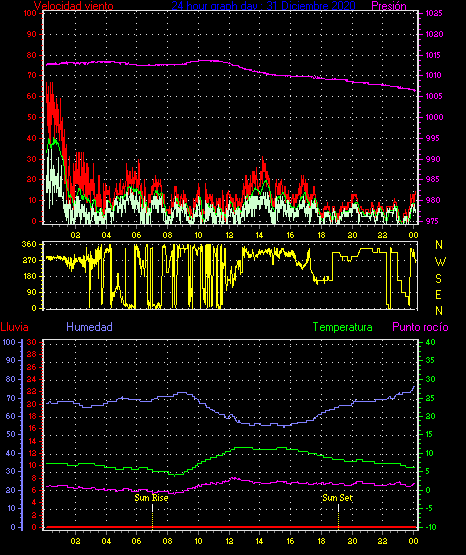Select the 14 value on the red rain axis
466x555 pixels.
[32, 441]
